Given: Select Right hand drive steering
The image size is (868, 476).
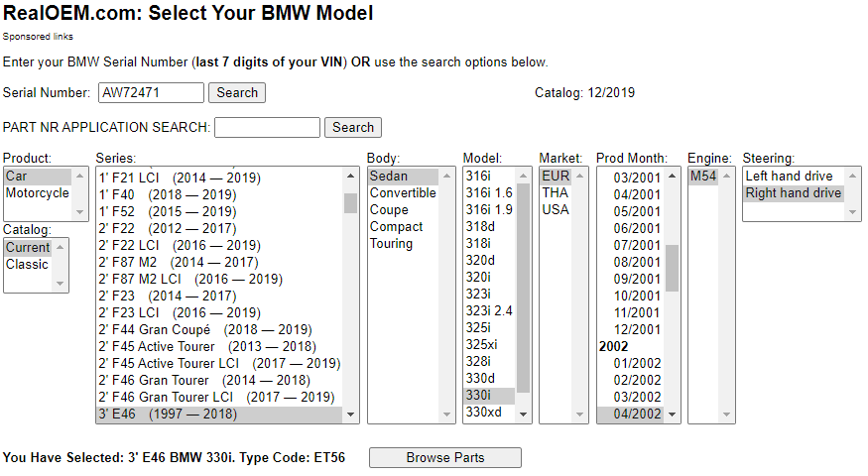Looking at the screenshot, I should click(x=794, y=193).
